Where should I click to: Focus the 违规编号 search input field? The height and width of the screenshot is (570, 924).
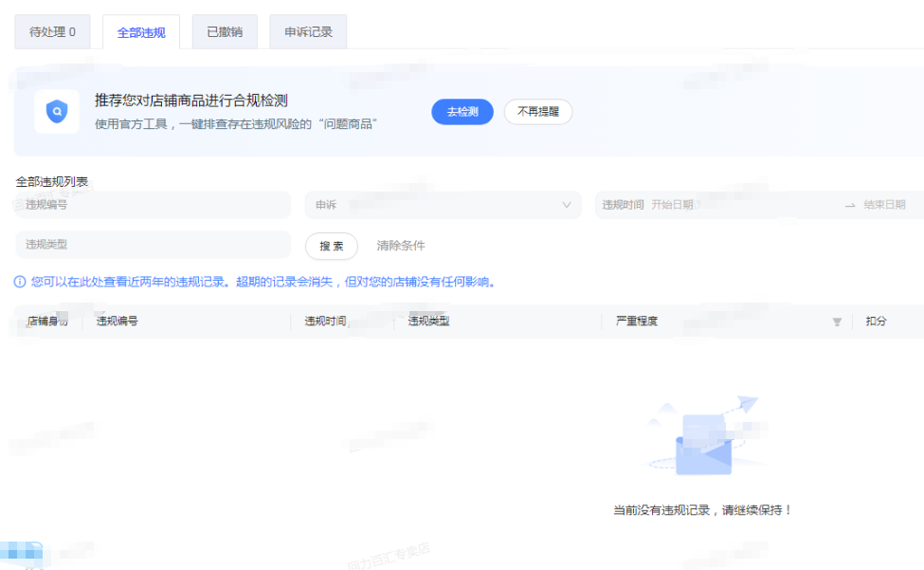click(x=154, y=205)
